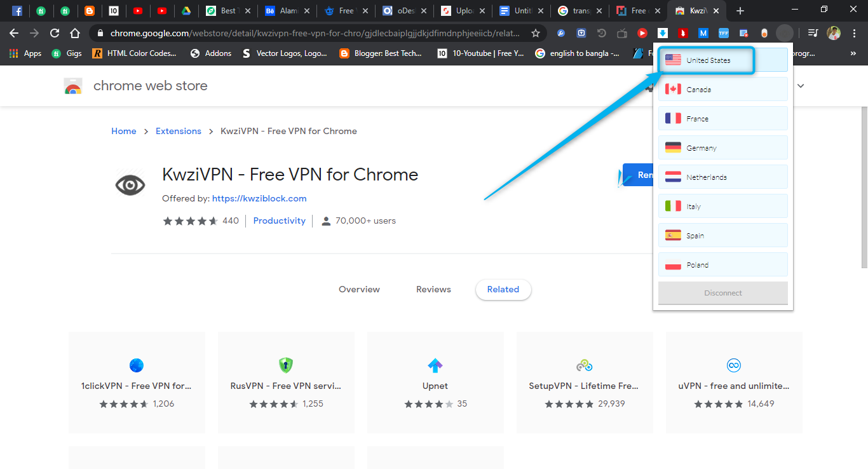Reload the current page
The image size is (868, 469).
point(55,33)
